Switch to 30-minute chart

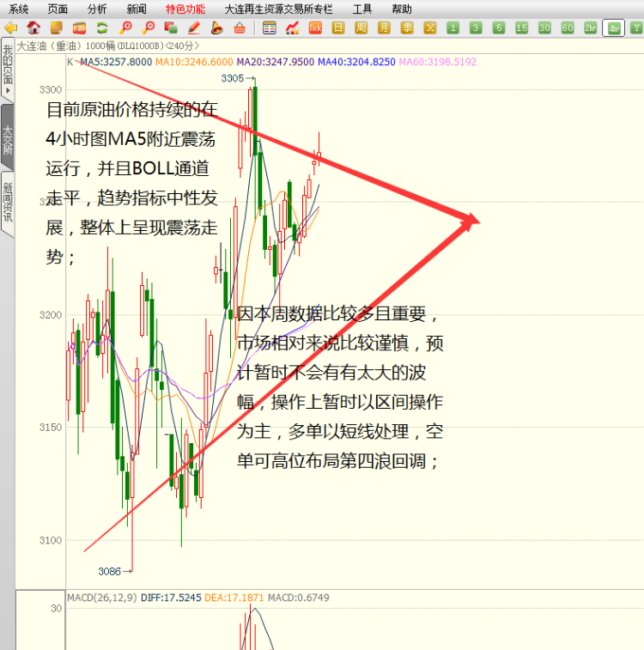544,28
